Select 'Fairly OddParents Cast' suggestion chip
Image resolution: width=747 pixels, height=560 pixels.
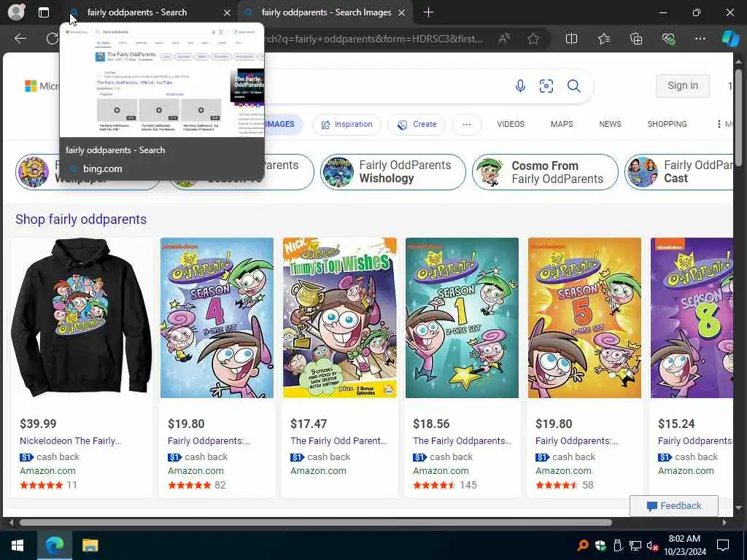(679, 172)
